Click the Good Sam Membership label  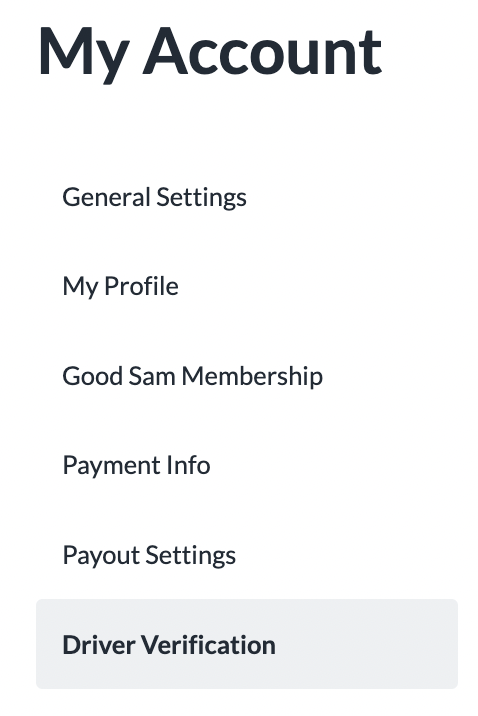coord(193,377)
